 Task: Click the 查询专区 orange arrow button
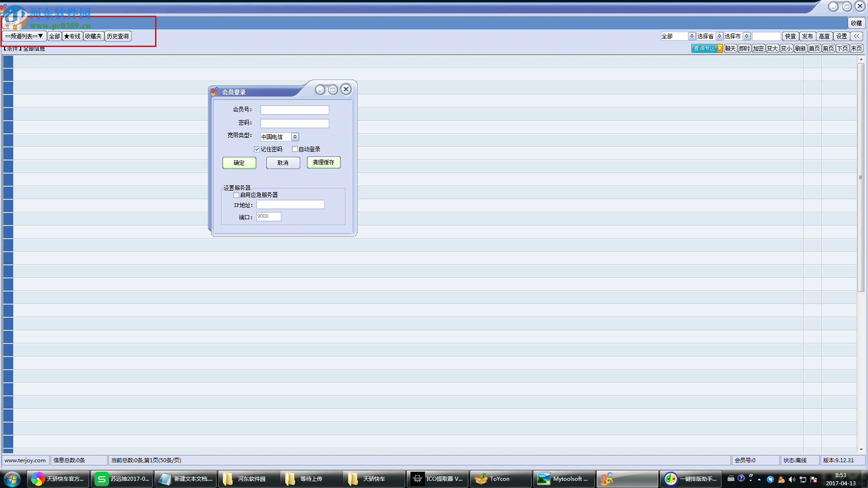[720, 48]
